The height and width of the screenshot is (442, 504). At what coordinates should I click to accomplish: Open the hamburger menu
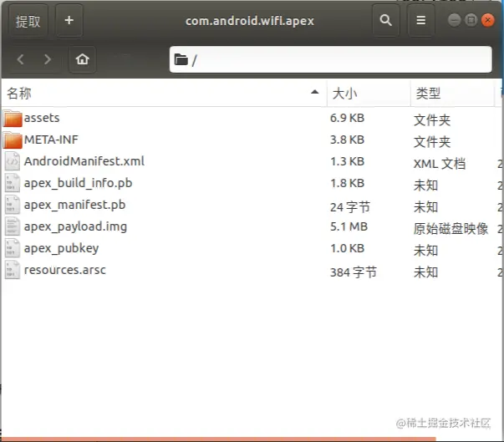pyautogui.click(x=421, y=21)
